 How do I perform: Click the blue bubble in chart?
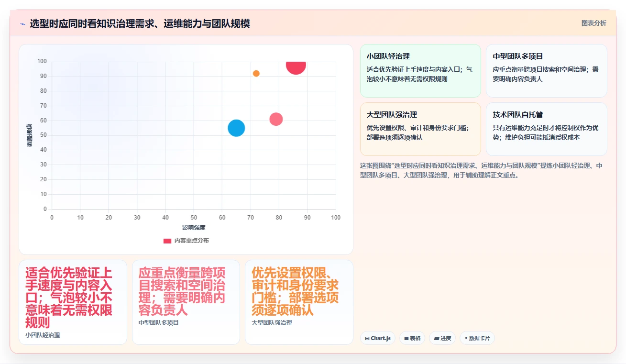[236, 128]
